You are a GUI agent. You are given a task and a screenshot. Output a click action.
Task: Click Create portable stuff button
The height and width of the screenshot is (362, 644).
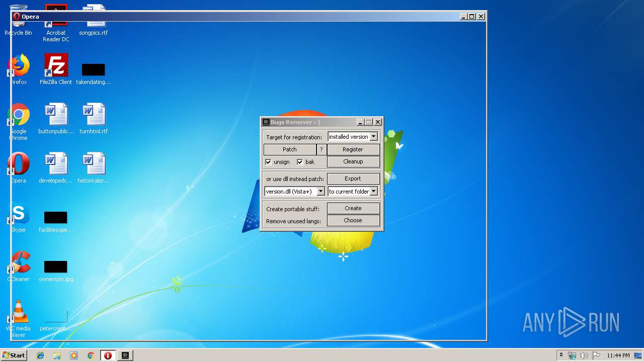pos(353,208)
